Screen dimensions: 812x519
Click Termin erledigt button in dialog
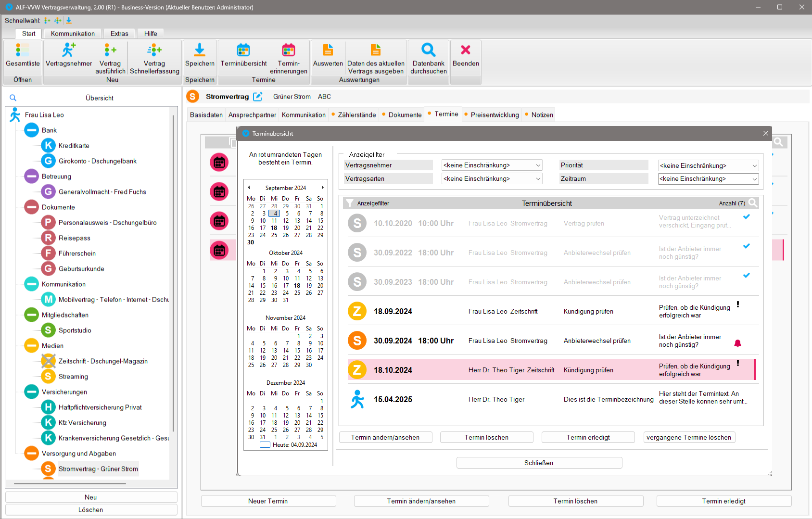tap(588, 437)
